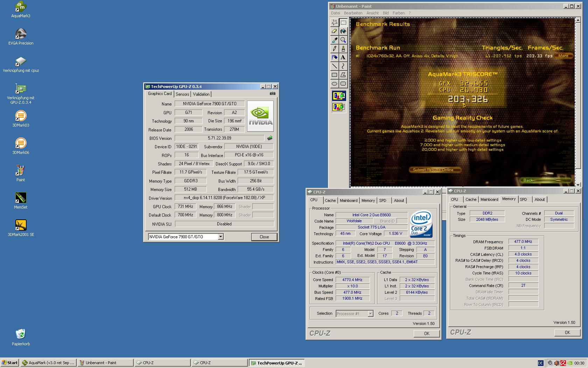The width and height of the screenshot is (588, 368).
Task: Select the 3DMark06 desktop icon
Action: click(x=21, y=146)
